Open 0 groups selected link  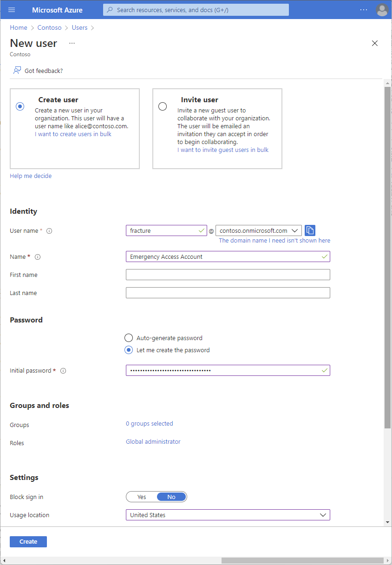coord(150,424)
